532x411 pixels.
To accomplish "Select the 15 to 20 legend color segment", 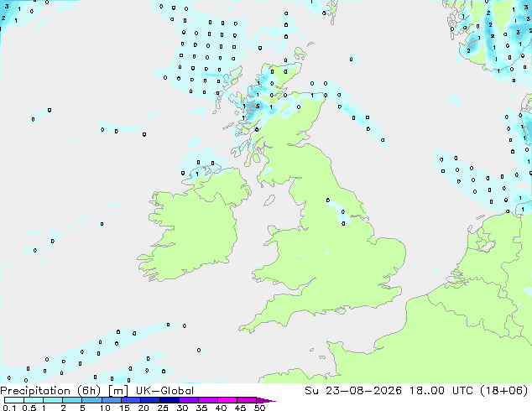I will [x=130, y=400].
